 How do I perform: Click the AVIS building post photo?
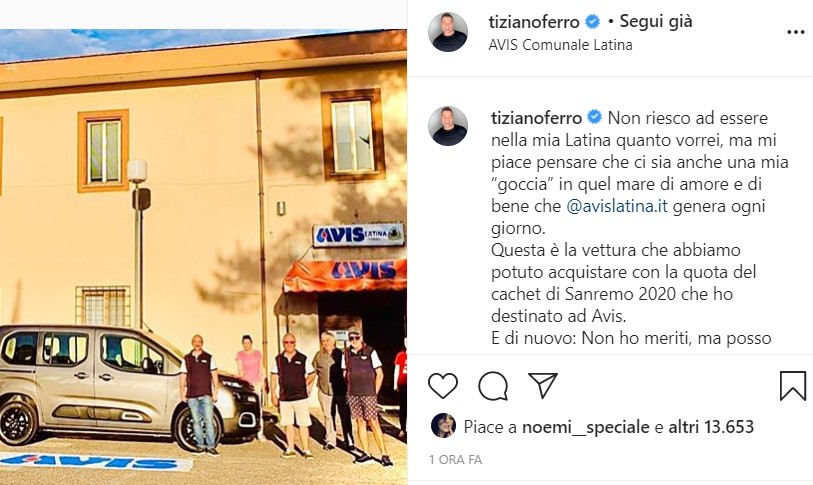(203, 257)
